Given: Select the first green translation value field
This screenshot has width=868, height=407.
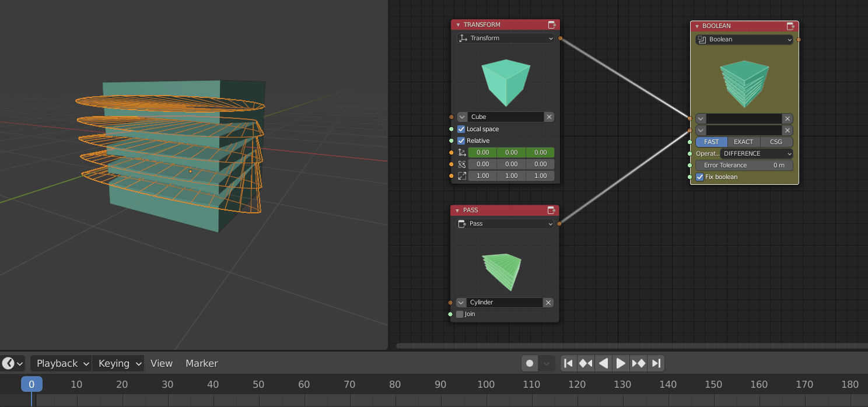Looking at the screenshot, I should pyautogui.click(x=482, y=152).
